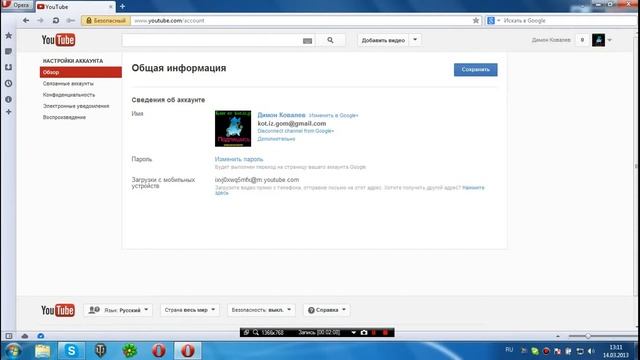640x360 pixels.
Task: Click the Изменить в Google+ link
Action: click(x=333, y=116)
